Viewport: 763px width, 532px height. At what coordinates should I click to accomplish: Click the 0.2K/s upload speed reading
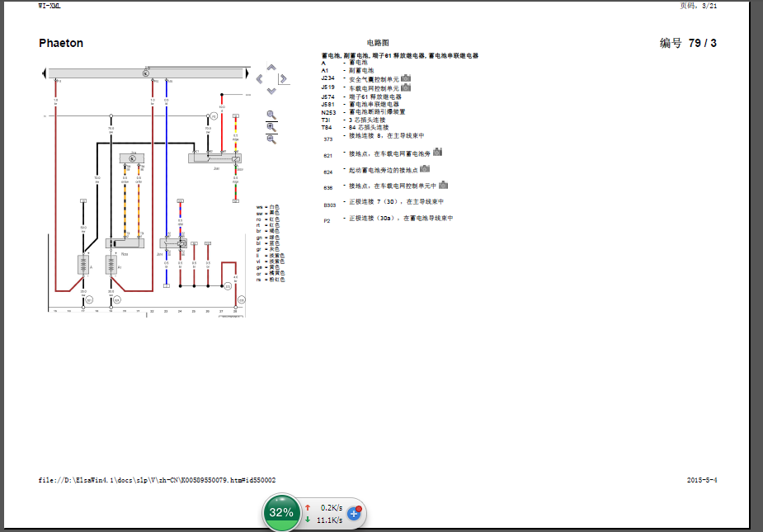(332, 507)
